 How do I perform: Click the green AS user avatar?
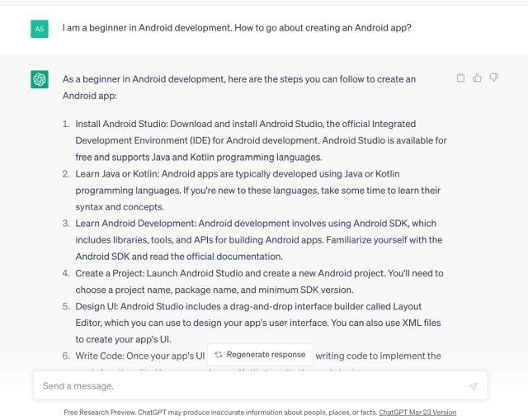(40, 28)
